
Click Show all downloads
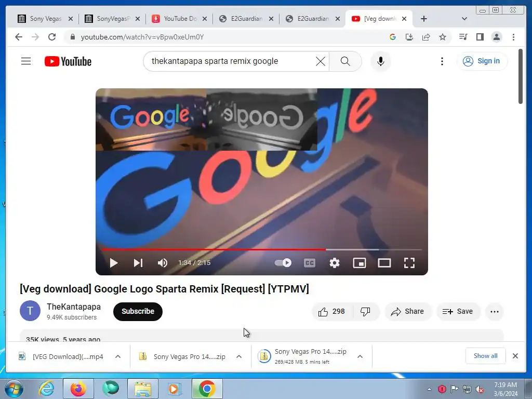pos(486,356)
